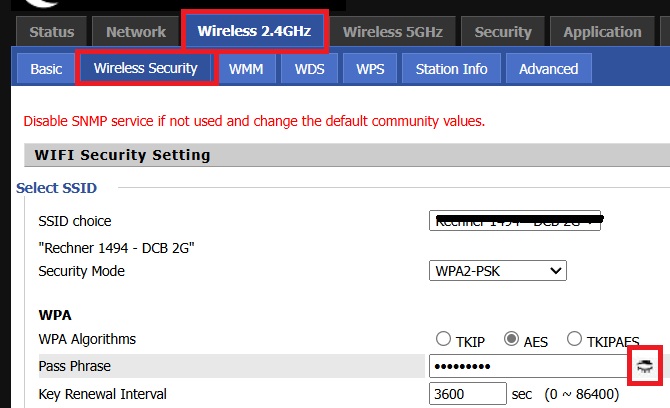Viewport: 670px width, 408px height.
Task: View the Station Info subtab
Action: point(451,69)
